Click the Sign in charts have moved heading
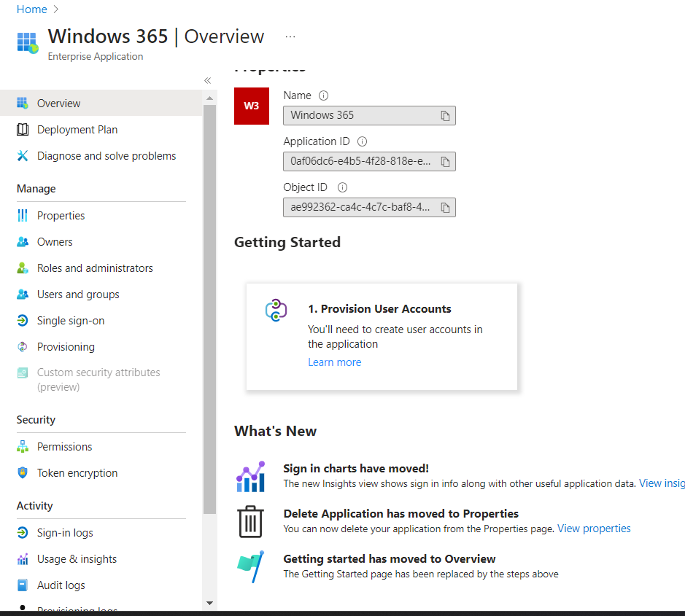The image size is (685, 616). pos(356,469)
